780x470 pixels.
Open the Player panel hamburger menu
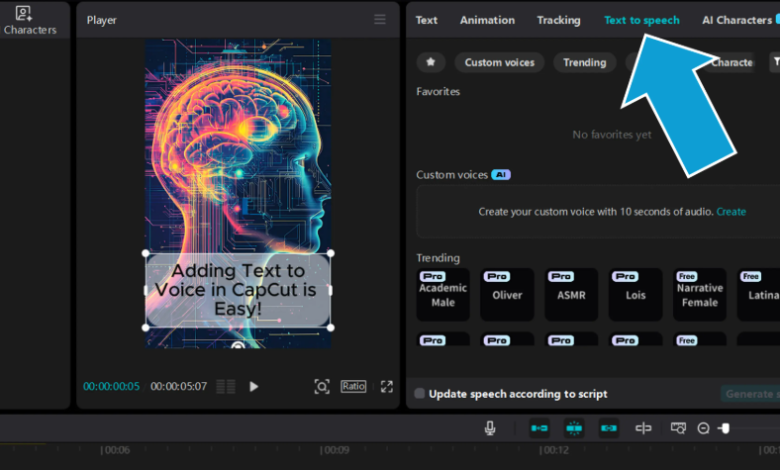pyautogui.click(x=380, y=20)
